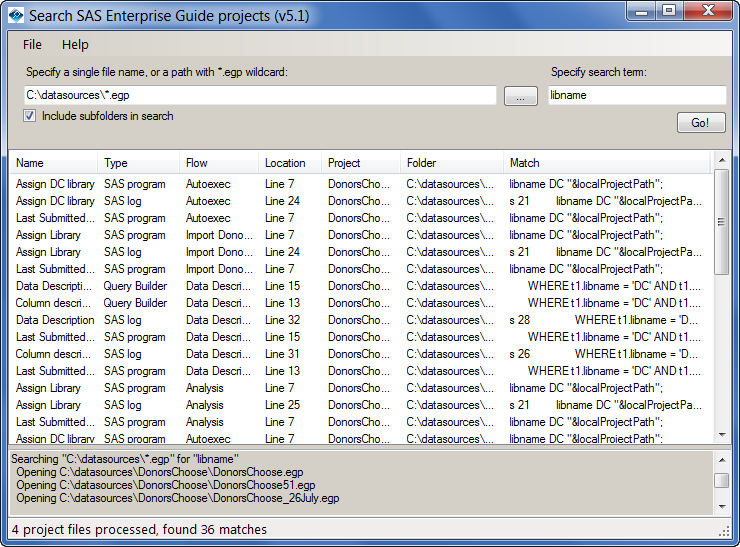Toggle Include subfolders in search checkbox
Image resolution: width=740 pixels, height=547 pixels.
[29, 116]
